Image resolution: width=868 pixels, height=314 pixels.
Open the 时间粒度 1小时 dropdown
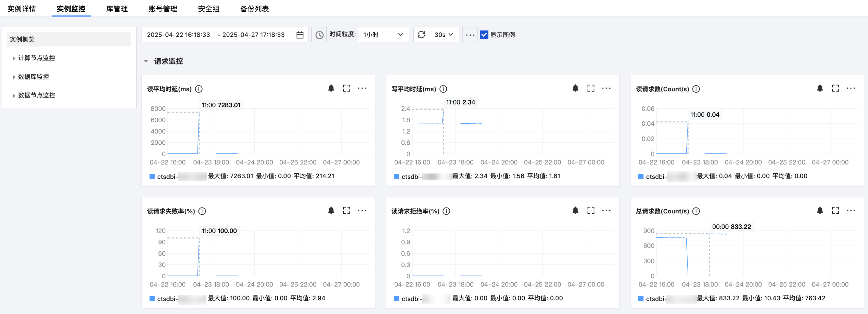pyautogui.click(x=383, y=35)
